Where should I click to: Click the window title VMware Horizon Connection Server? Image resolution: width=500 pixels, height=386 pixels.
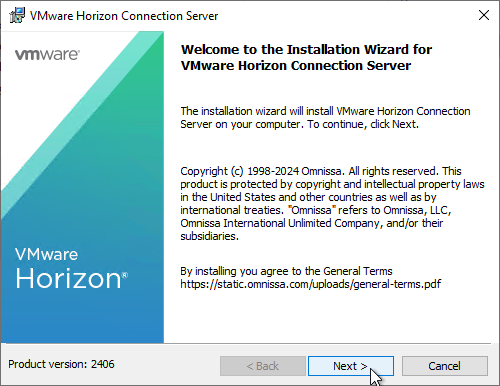click(124, 16)
